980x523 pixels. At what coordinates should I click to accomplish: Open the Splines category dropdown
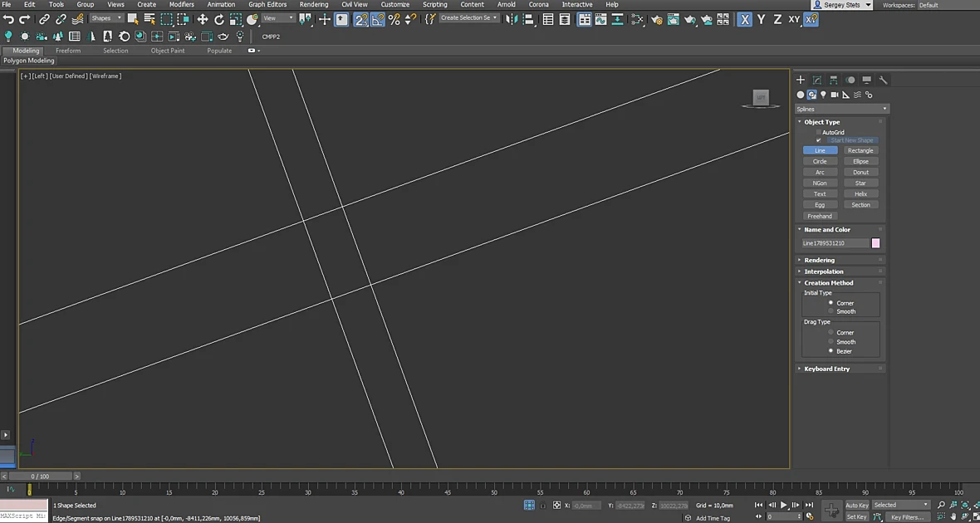(841, 109)
